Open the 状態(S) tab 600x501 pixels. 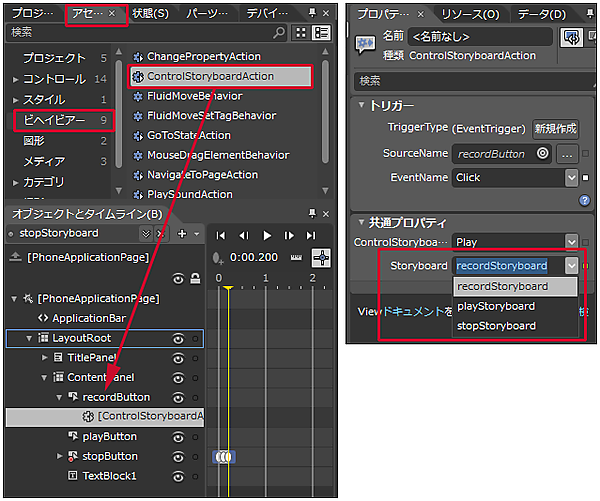click(151, 14)
